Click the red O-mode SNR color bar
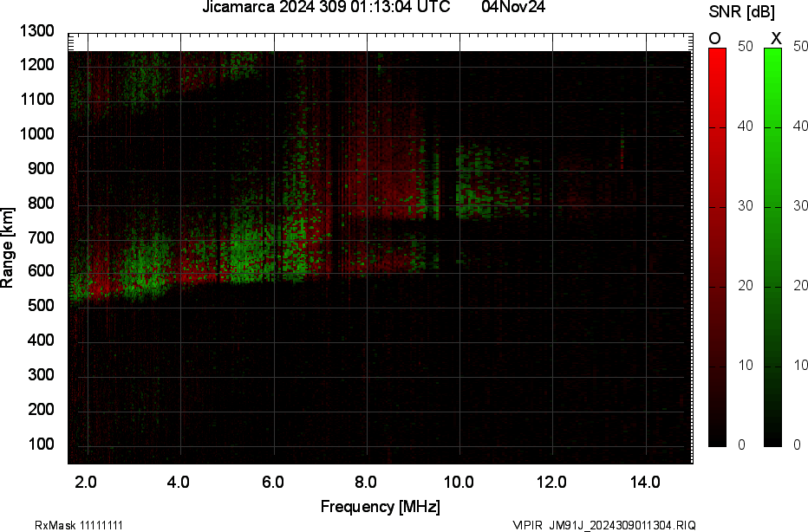The image size is (808, 532). (x=717, y=247)
